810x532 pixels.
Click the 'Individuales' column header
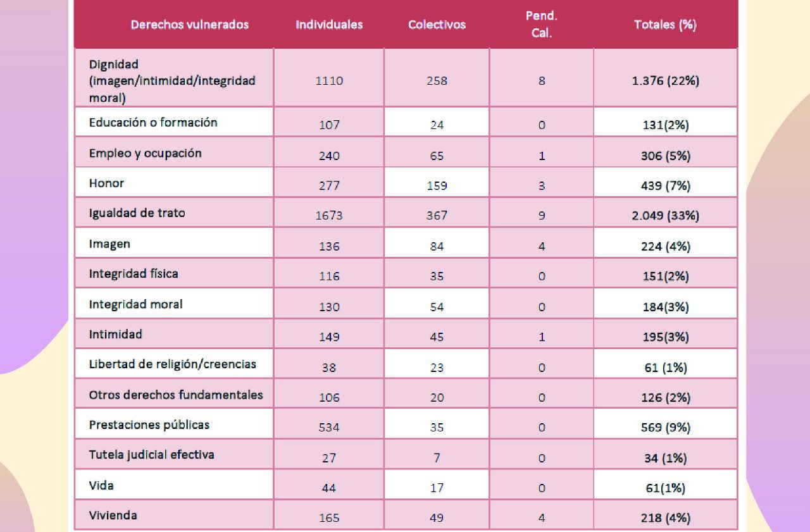click(329, 25)
